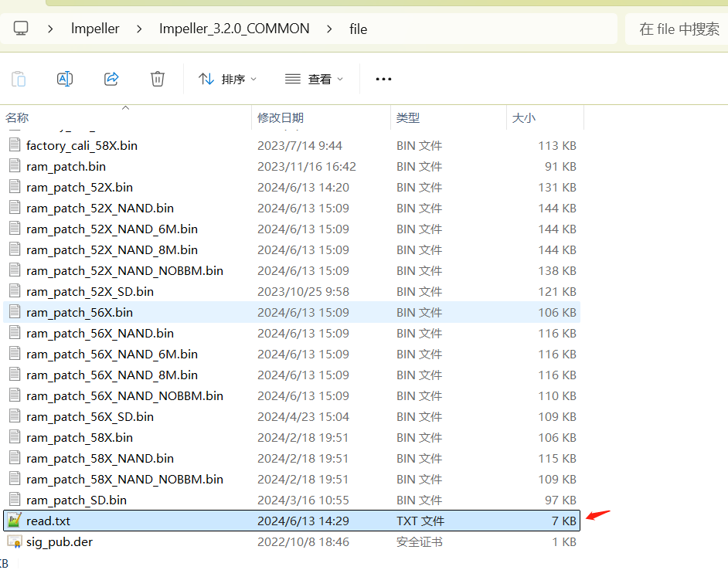This screenshot has width=728, height=570.
Task: Open the three-dot more options menu
Action: pyautogui.click(x=383, y=79)
